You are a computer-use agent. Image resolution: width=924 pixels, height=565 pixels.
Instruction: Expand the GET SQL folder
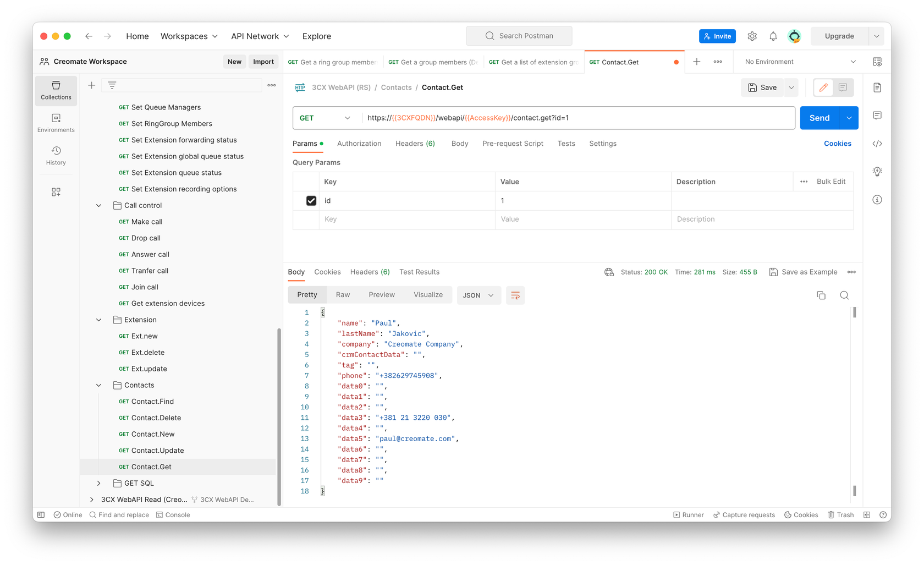click(98, 483)
